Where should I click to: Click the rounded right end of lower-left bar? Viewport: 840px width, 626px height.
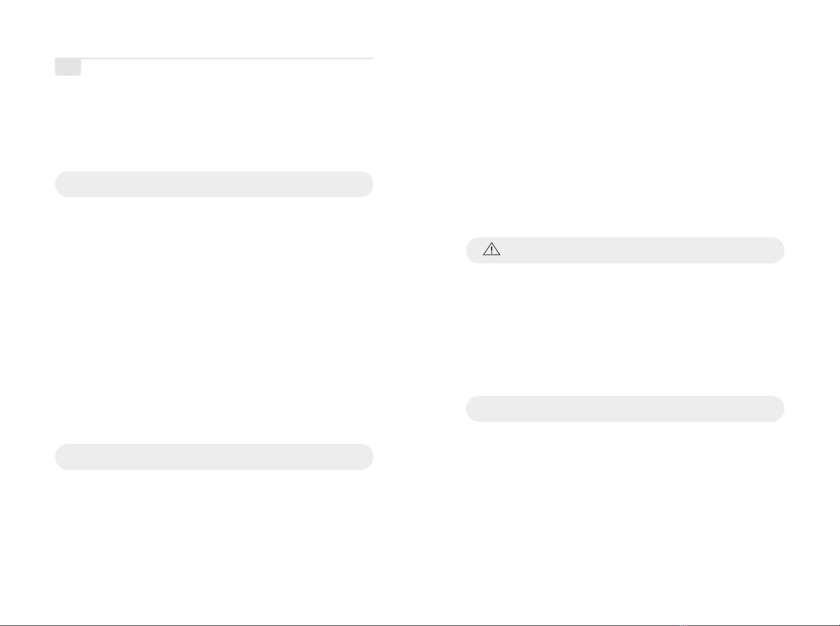click(365, 456)
